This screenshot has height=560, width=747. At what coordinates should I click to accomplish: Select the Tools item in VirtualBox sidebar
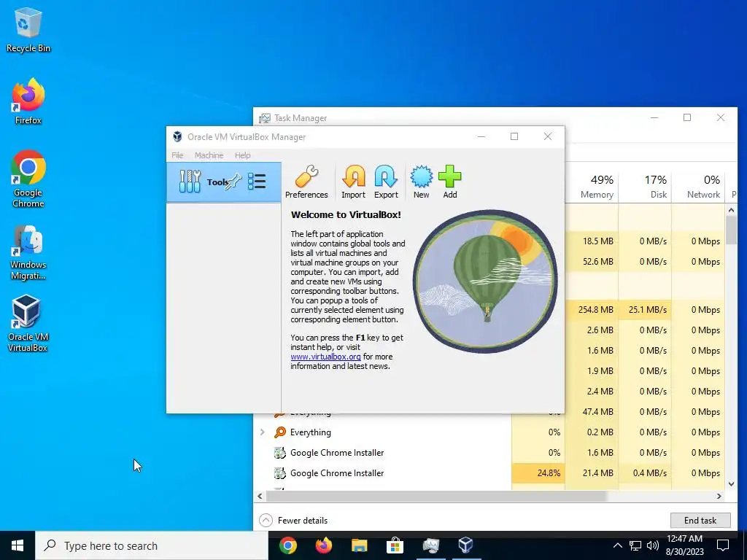(x=223, y=182)
